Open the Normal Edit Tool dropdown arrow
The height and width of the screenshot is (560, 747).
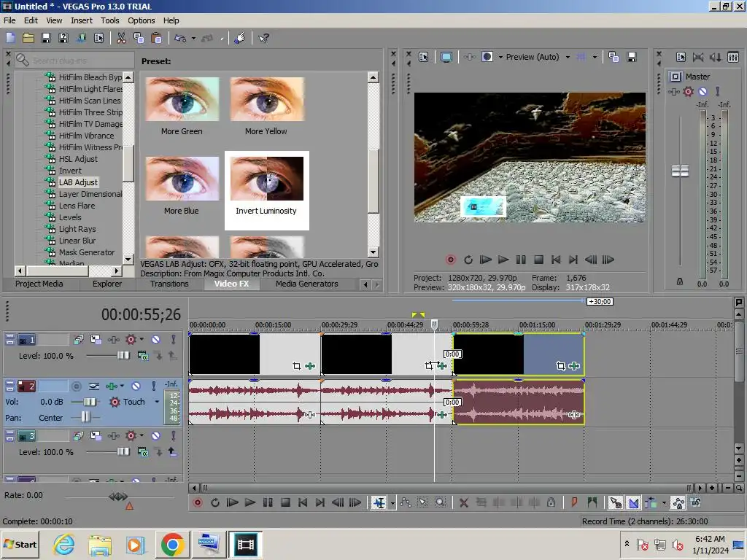point(392,502)
